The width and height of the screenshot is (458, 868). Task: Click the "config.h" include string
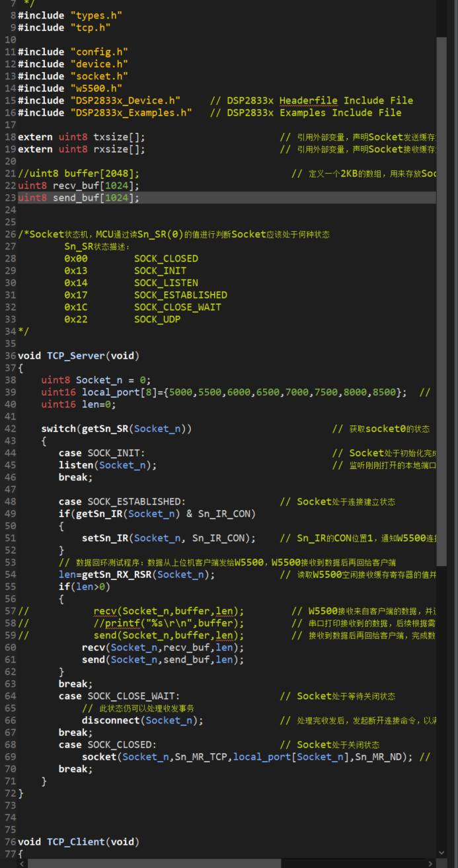pos(99,52)
